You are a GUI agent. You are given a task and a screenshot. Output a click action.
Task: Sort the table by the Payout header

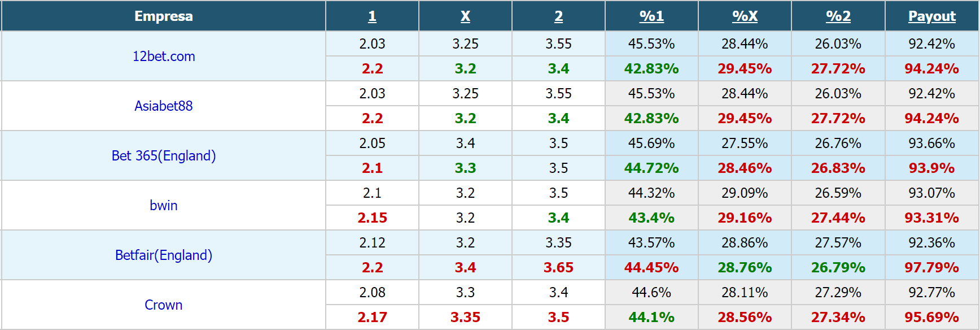(x=932, y=16)
